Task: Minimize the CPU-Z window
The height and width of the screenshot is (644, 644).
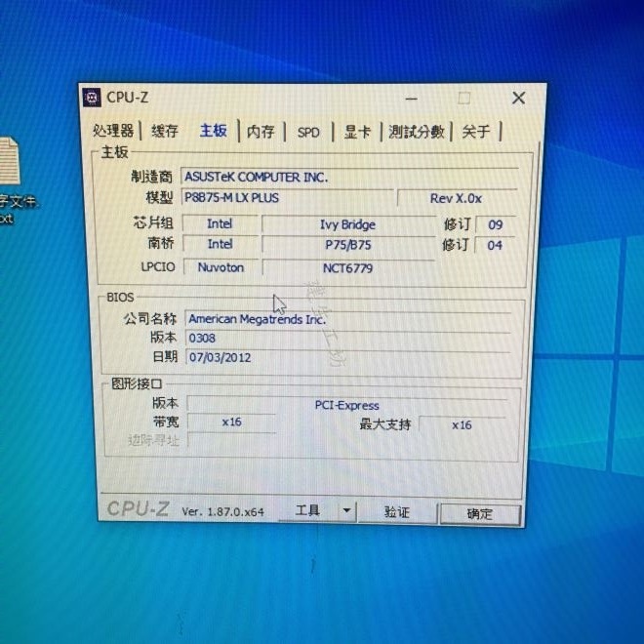Action: pyautogui.click(x=411, y=99)
